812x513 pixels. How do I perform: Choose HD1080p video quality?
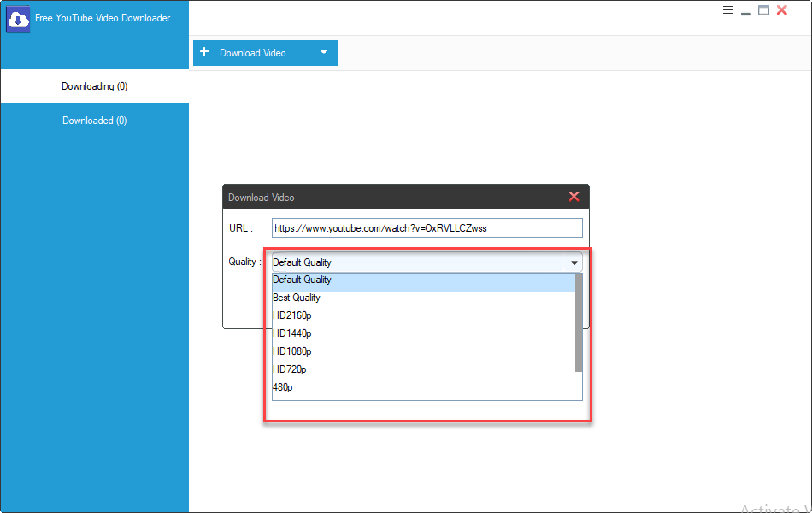(292, 352)
